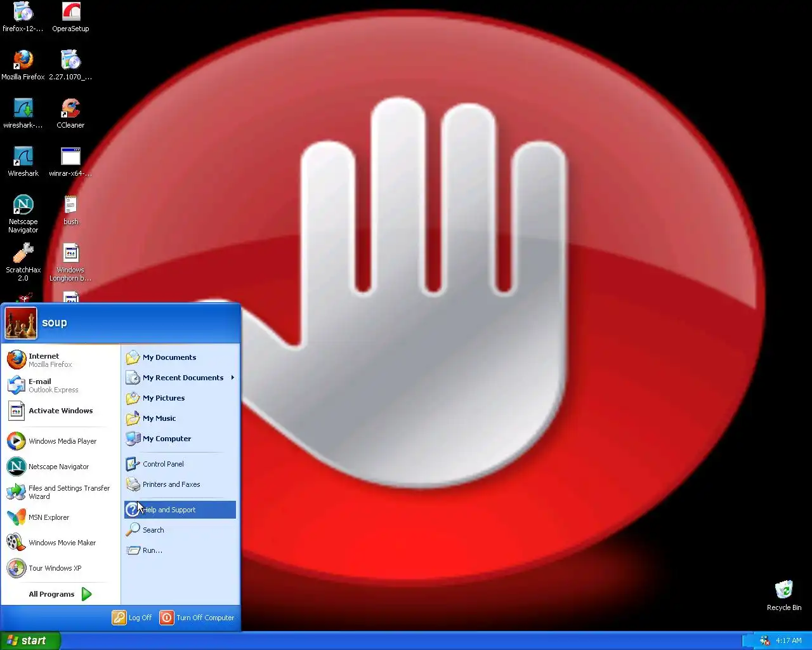The height and width of the screenshot is (650, 812).
Task: Start Tour Windows XP
Action: (60, 568)
